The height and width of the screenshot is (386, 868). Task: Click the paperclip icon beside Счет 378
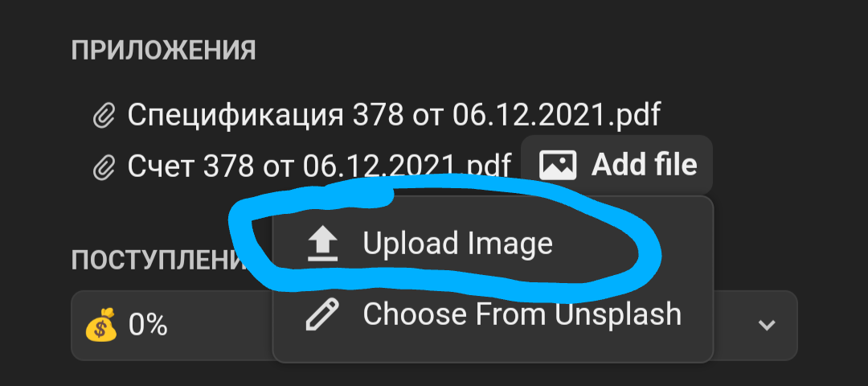104,166
